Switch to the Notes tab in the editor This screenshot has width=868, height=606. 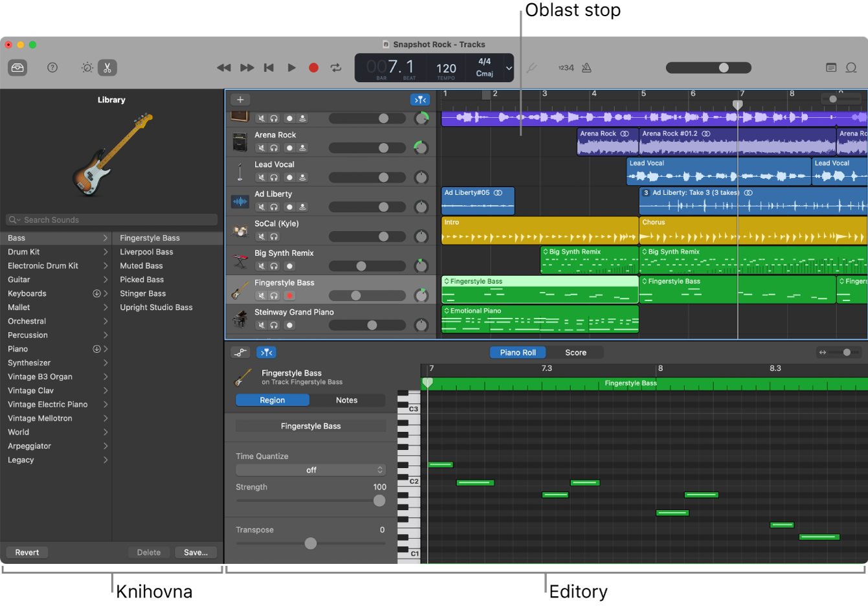click(x=348, y=399)
